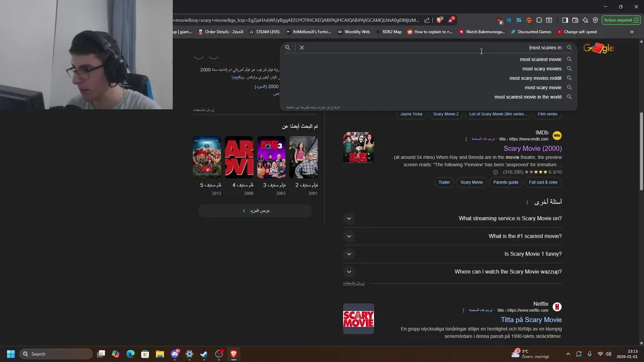The image size is (644, 362).
Task: Toggle the browser sidebar panel icon
Action: 565,20
